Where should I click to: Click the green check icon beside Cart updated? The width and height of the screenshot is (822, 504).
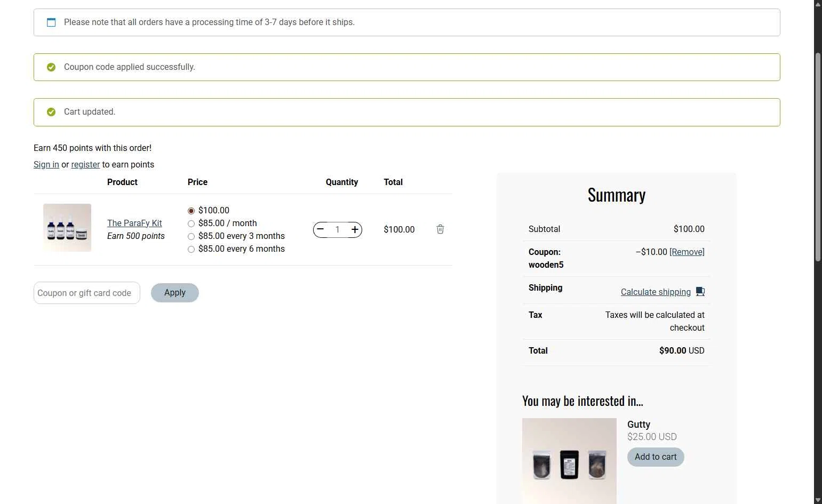(x=51, y=112)
